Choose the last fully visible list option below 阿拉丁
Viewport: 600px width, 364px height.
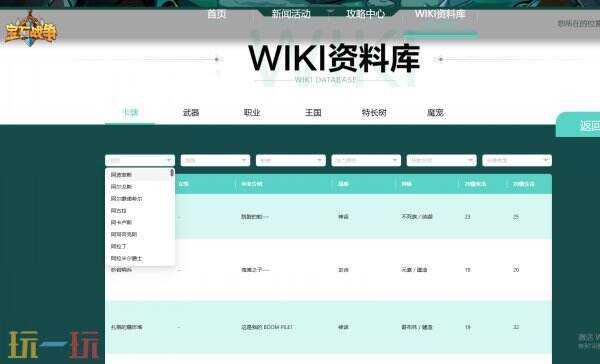[x=126, y=258]
